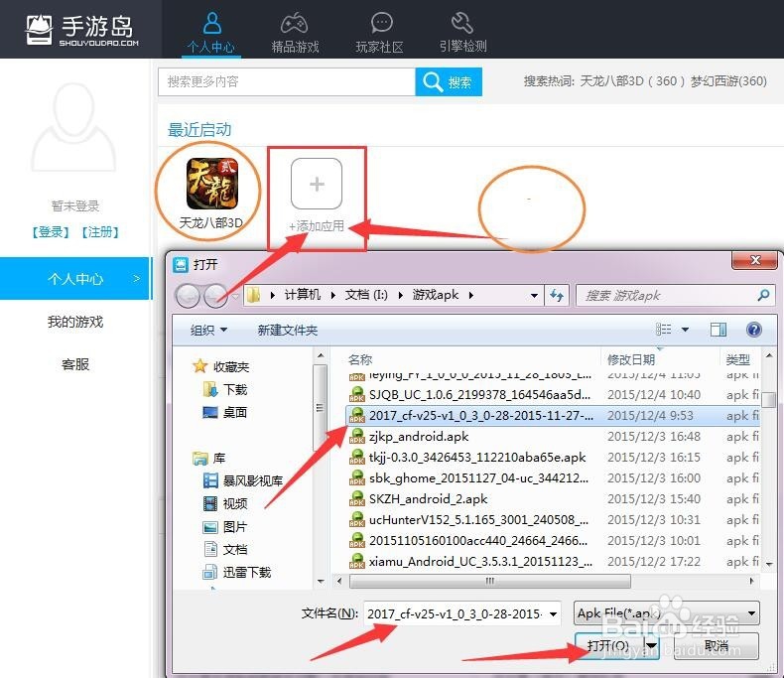This screenshot has width=784, height=678.
Task: Click the 打开(O) button
Action: click(609, 645)
